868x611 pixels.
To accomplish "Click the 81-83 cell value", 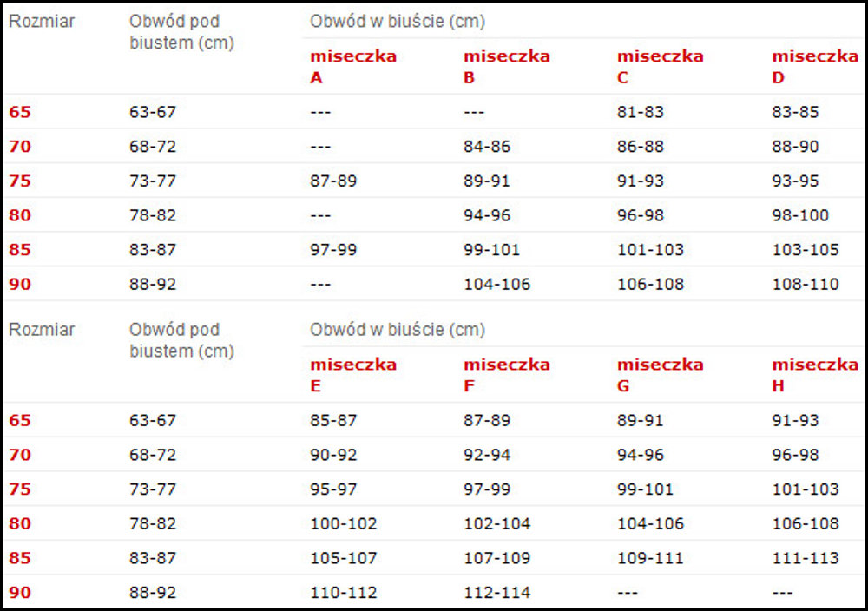I will 640,112.
